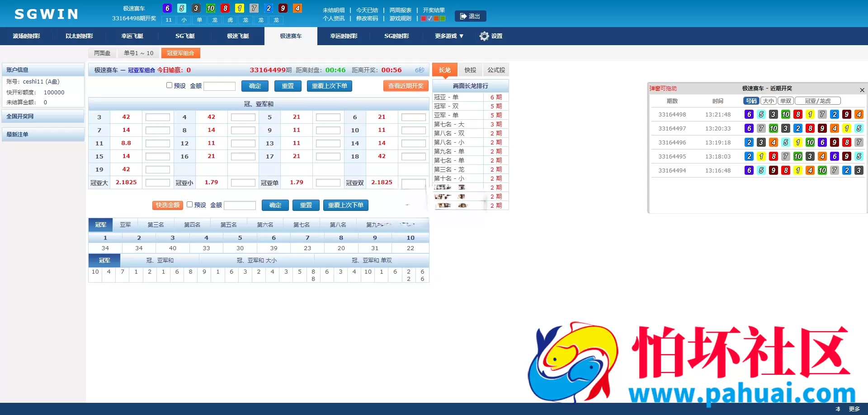Select 大小 view in the popup
The image size is (868, 415).
coord(769,101)
